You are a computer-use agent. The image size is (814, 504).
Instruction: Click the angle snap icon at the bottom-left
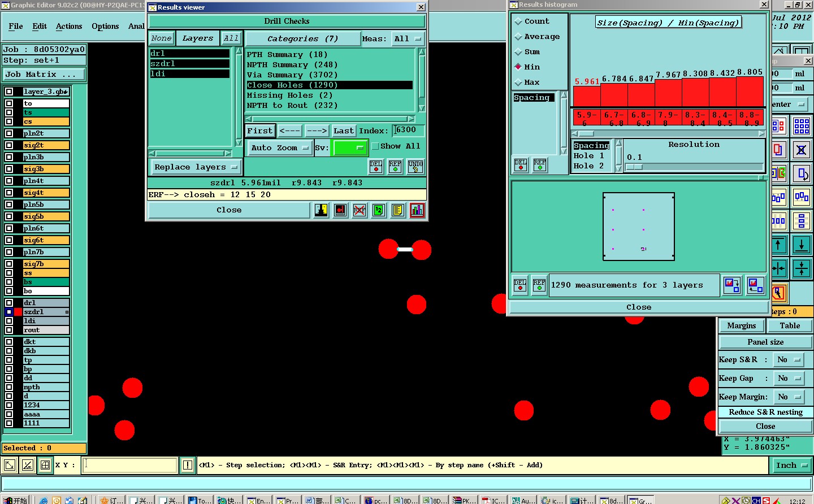(28, 466)
